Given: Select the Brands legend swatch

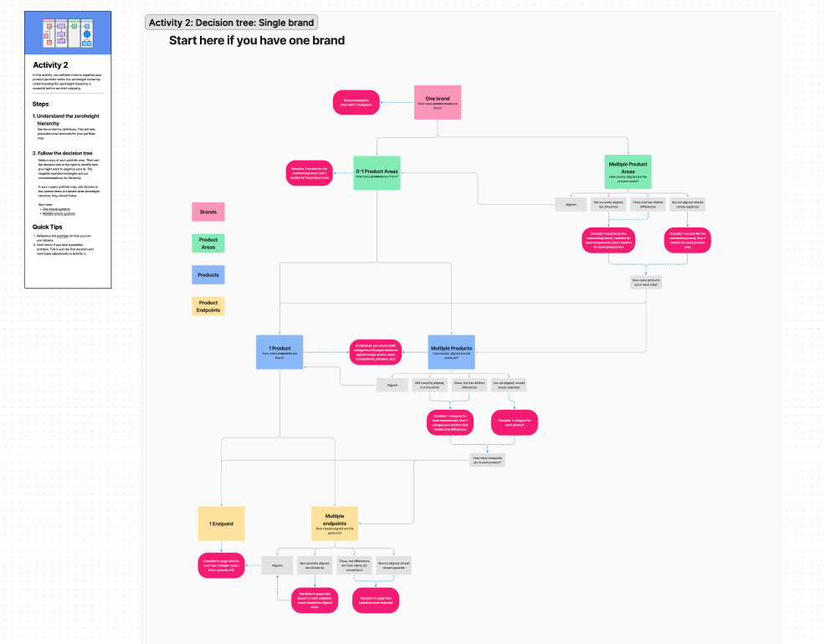Looking at the screenshot, I should tap(208, 212).
